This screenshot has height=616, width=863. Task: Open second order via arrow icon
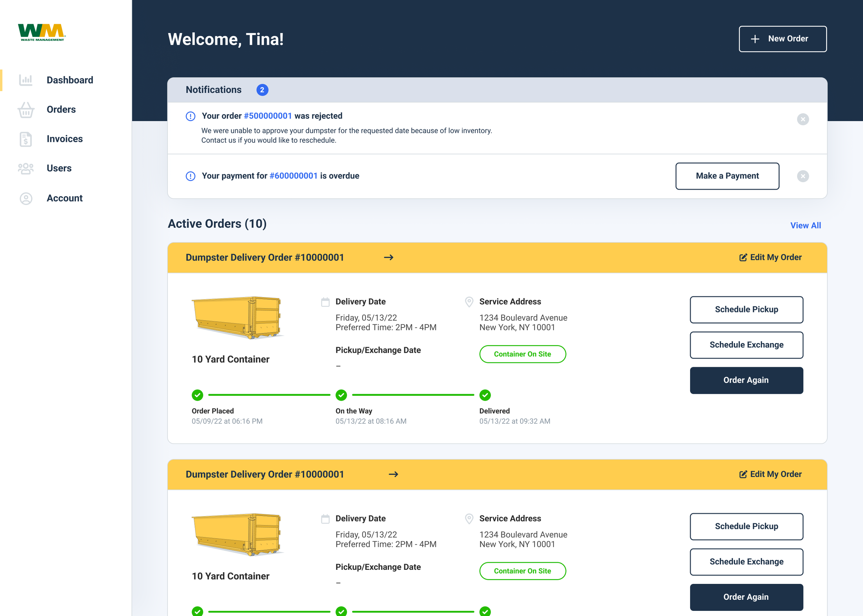(x=394, y=474)
